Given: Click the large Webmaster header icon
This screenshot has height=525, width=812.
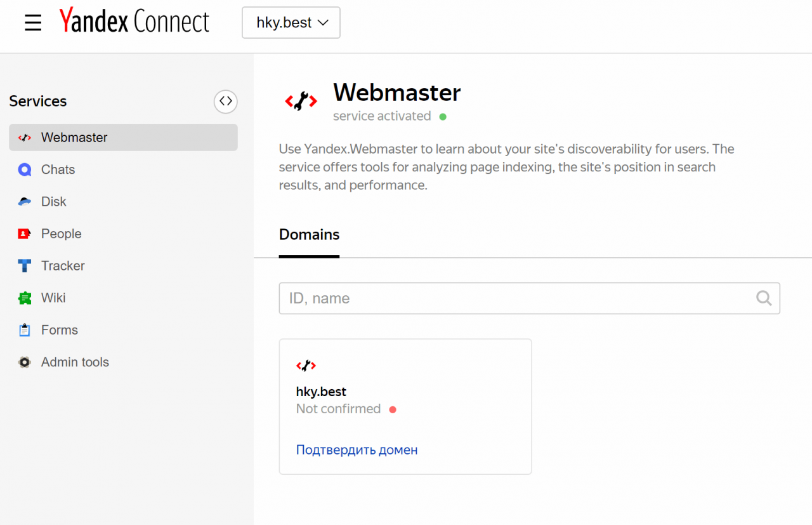Looking at the screenshot, I should point(301,102).
